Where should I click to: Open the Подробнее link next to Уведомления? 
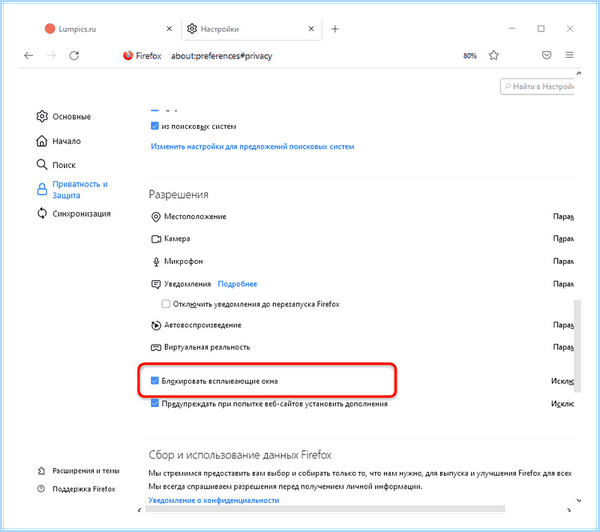pyautogui.click(x=237, y=284)
